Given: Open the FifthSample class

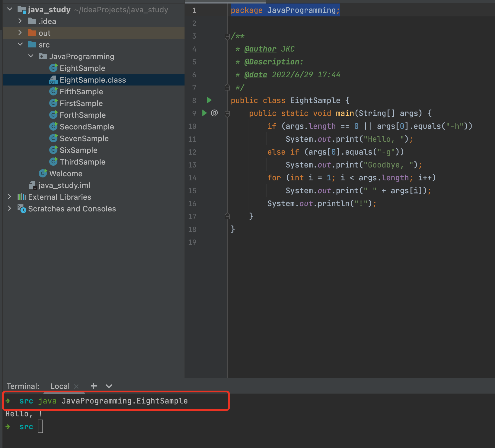Looking at the screenshot, I should point(81,92).
